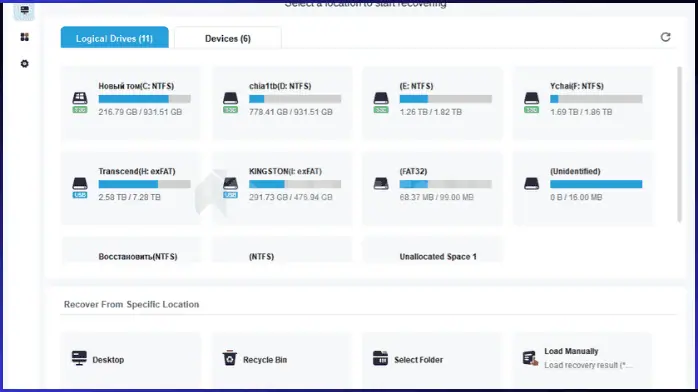Select the (E: NTFS) drive label
This screenshot has height=392, width=698.
(x=416, y=86)
